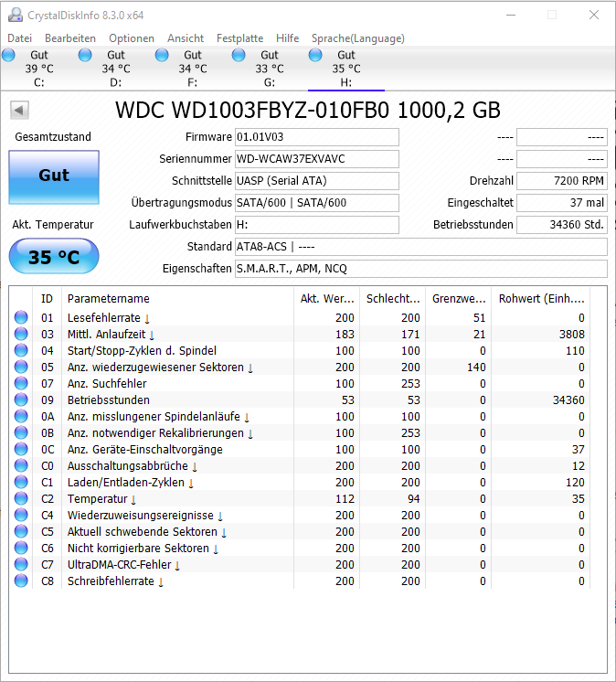This screenshot has height=682, width=616.
Task: Click status orb of Geräte-Einschaltvorgänge row
Action: [21, 449]
